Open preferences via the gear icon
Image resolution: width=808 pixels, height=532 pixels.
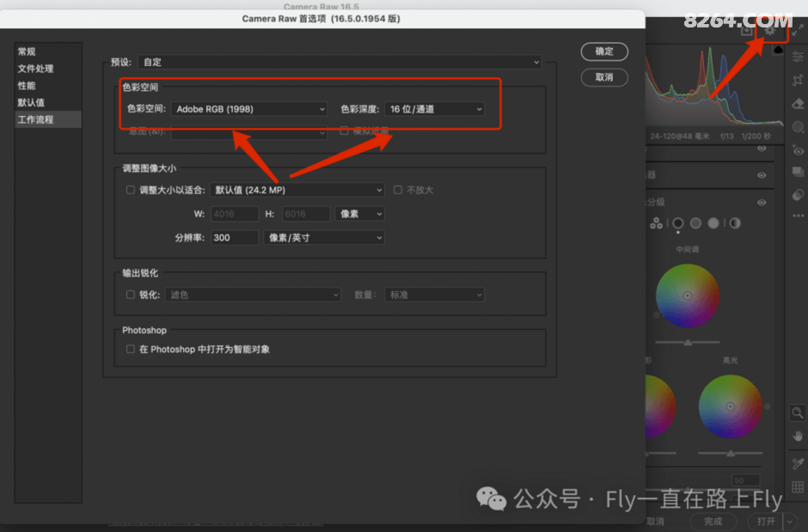[x=770, y=30]
